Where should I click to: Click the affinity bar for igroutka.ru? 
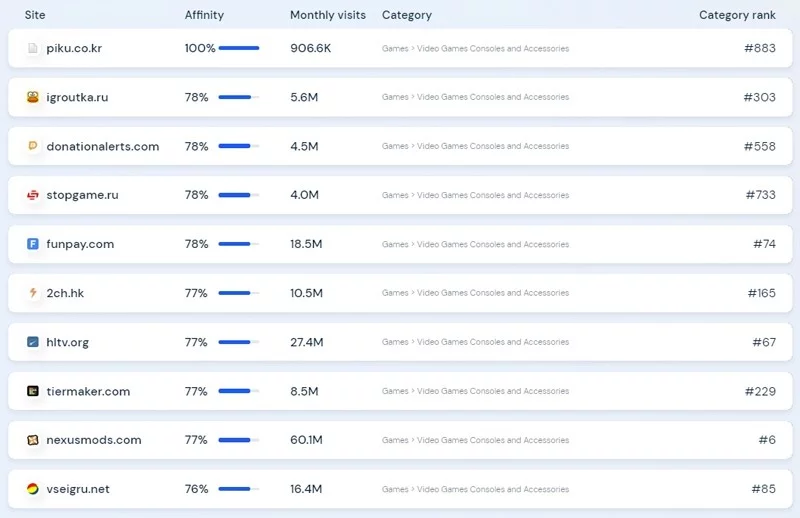tap(239, 97)
